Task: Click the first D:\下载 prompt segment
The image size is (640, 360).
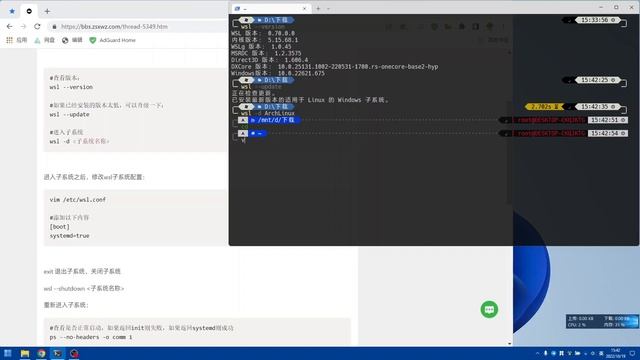Action: click(x=274, y=20)
